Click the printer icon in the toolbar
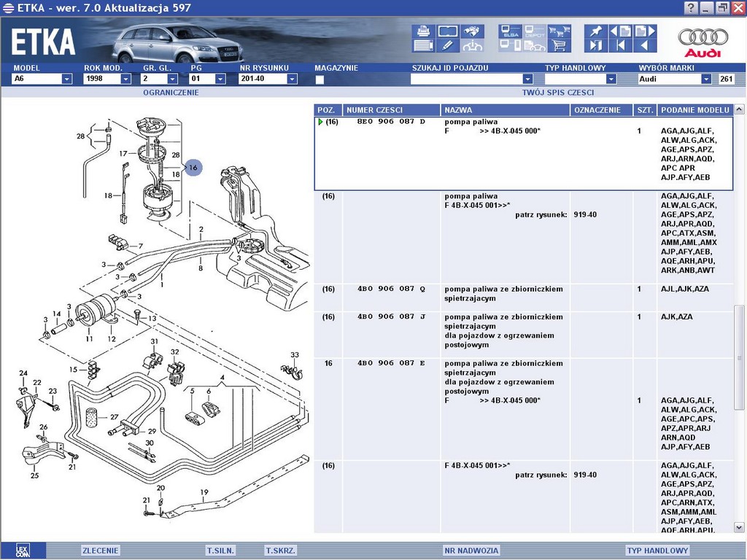Viewport: 747px width, 560px height. click(x=423, y=31)
